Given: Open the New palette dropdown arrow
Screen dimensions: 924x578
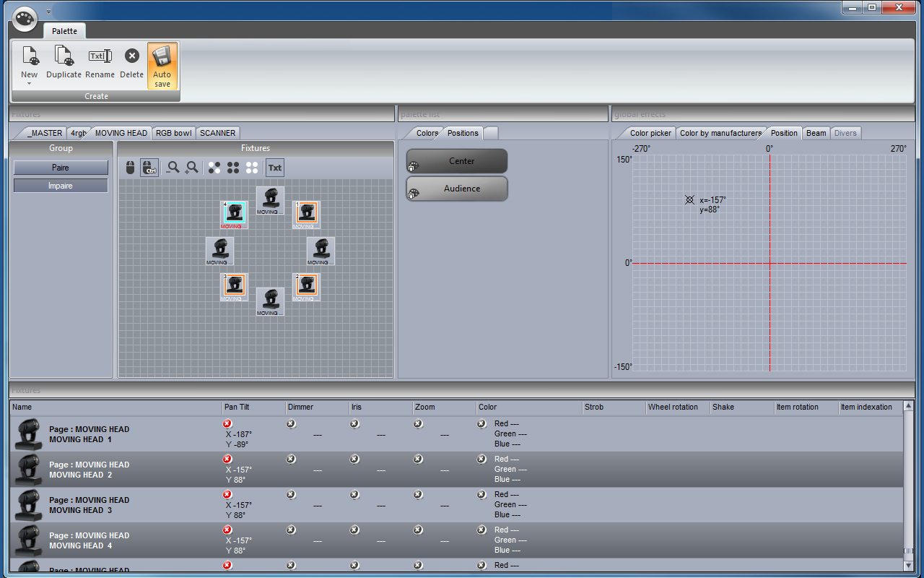Looking at the screenshot, I should click(30, 84).
